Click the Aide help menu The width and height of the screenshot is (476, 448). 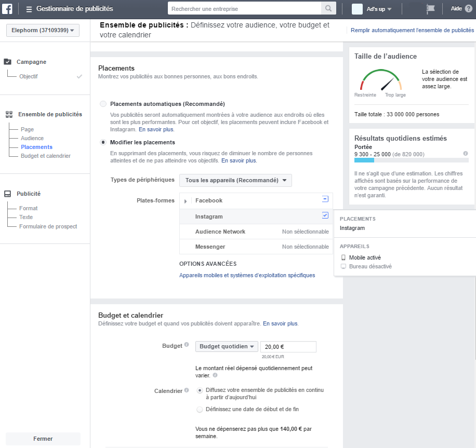pyautogui.click(x=456, y=8)
